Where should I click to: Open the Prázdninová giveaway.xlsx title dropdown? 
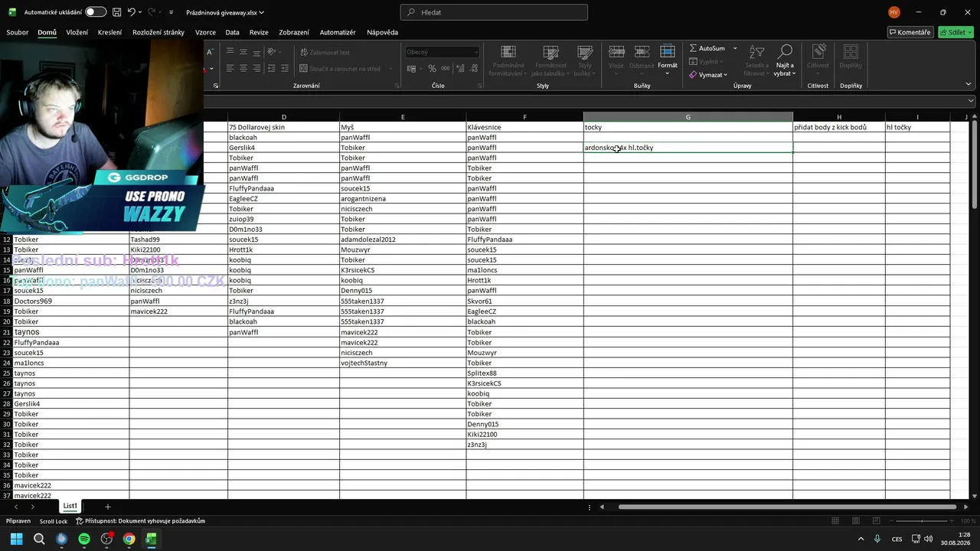225,12
